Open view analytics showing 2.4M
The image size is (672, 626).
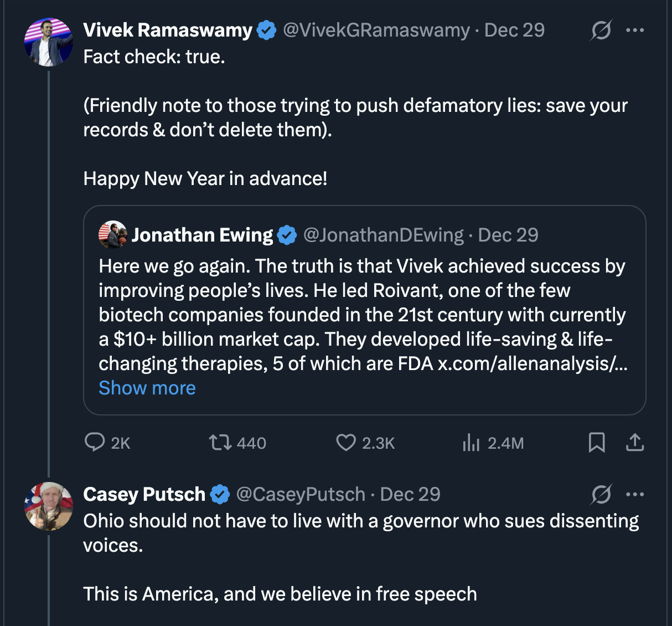coord(471,443)
